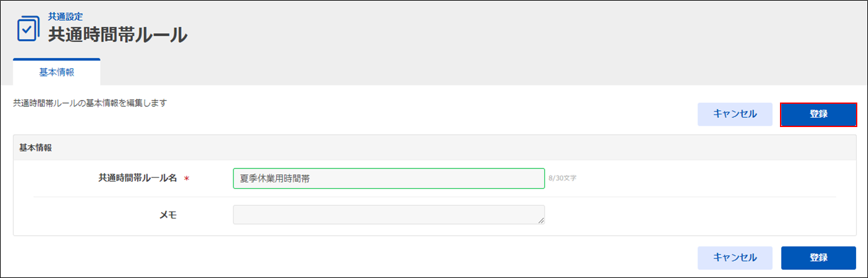Click the divider line between the rule name and メモ rows
The width and height of the screenshot is (868, 278).
click(435, 197)
